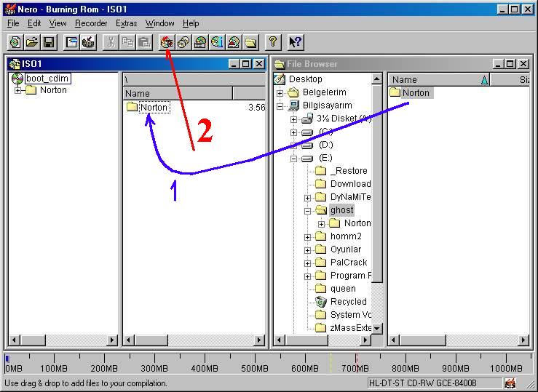This screenshot has width=538, height=392.
Task: Open the compilation info icon
Action: [x=72, y=42]
